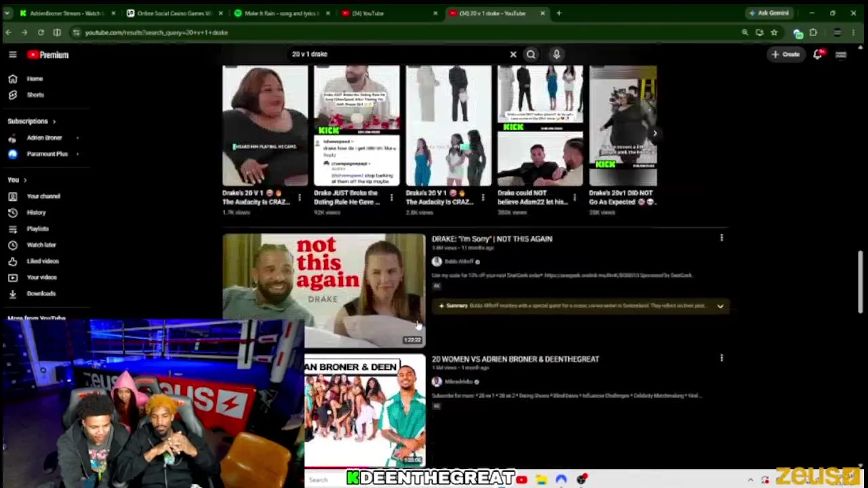Open more options for 'NOT THIS AGAIN' video
The height and width of the screenshot is (488, 868).
(x=722, y=238)
